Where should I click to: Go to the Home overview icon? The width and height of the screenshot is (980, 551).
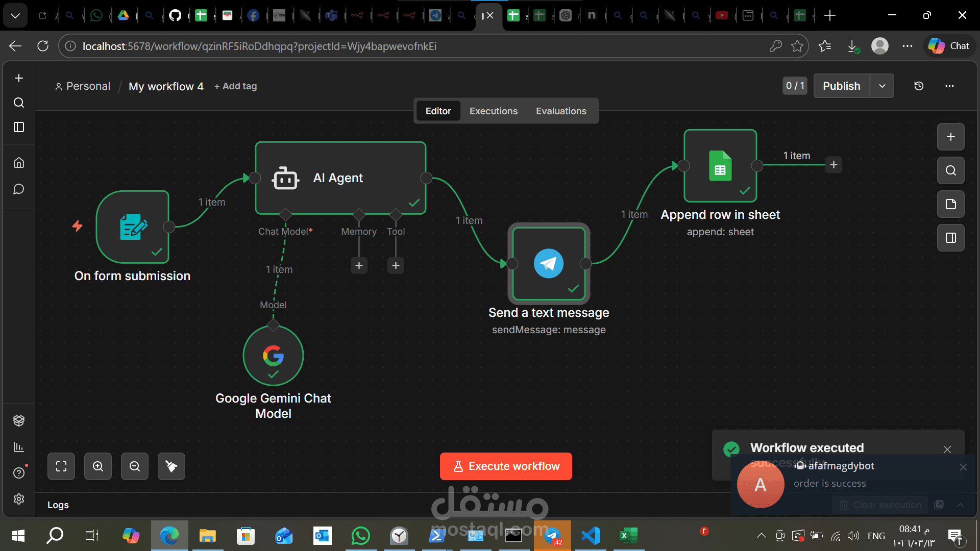click(19, 163)
